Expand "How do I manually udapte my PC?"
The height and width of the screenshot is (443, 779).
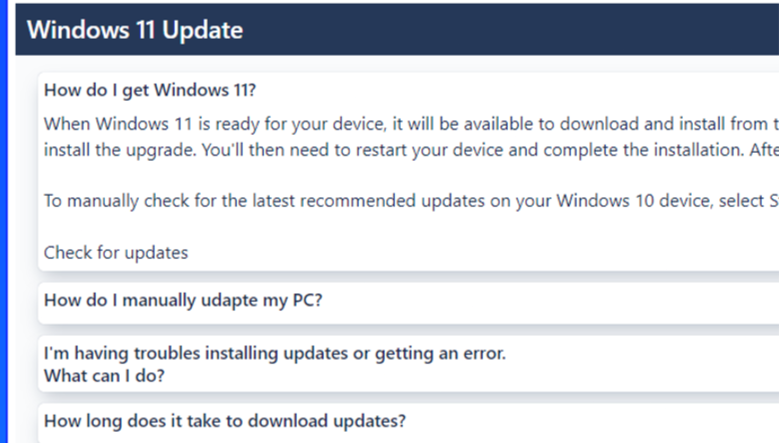(x=183, y=300)
